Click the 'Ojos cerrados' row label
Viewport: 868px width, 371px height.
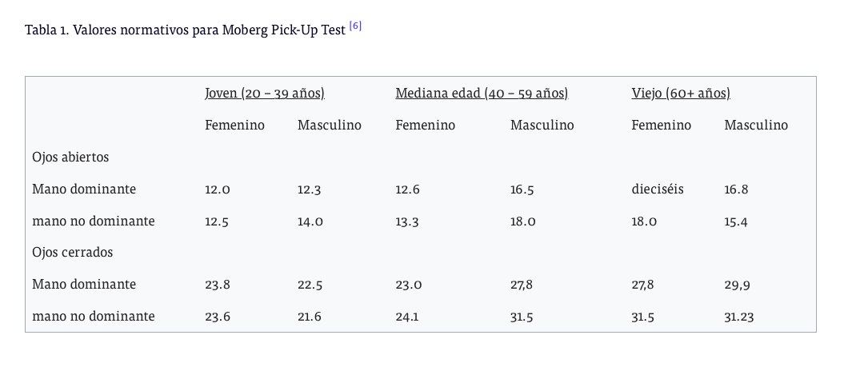(x=73, y=252)
